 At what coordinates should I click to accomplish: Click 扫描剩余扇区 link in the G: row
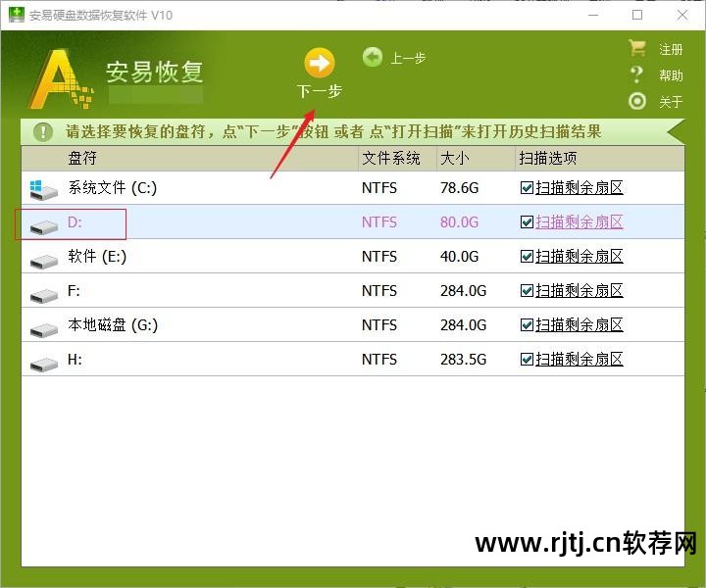coord(580,324)
